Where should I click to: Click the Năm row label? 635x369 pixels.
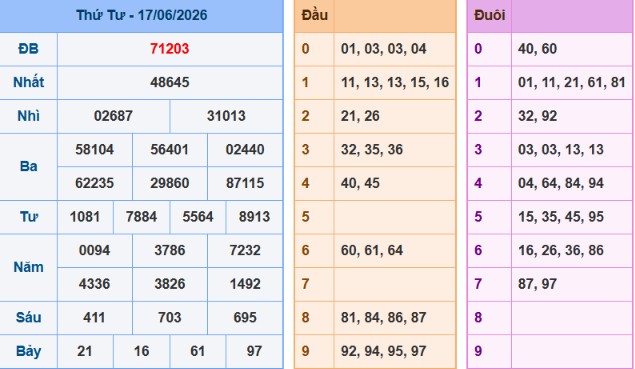pyautogui.click(x=28, y=267)
